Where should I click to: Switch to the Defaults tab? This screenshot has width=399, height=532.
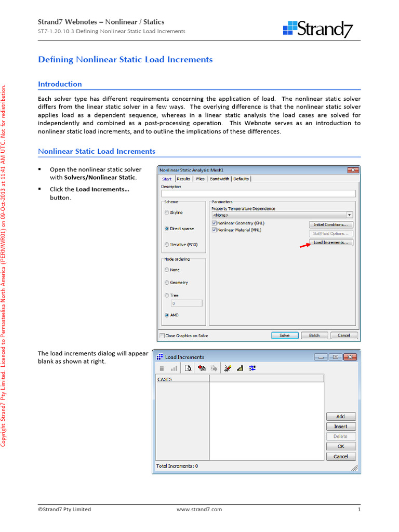point(241,179)
